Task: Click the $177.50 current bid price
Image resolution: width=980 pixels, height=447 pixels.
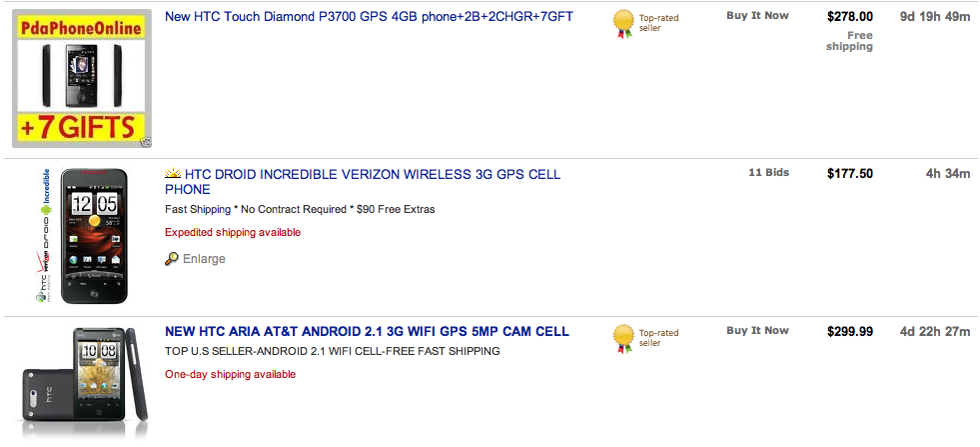Action: point(850,174)
